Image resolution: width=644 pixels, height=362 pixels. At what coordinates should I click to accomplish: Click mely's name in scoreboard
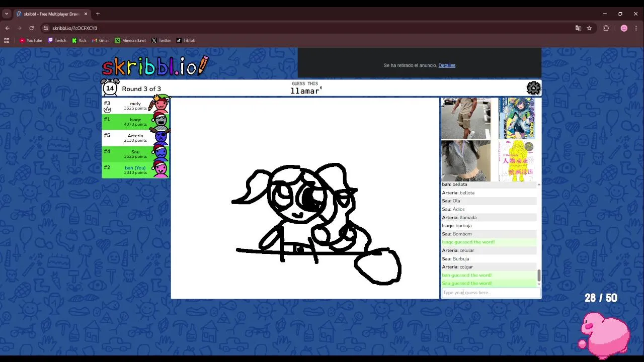click(135, 104)
